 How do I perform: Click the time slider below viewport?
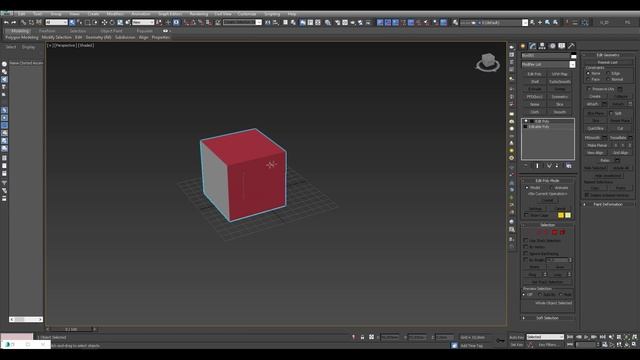pos(71,329)
